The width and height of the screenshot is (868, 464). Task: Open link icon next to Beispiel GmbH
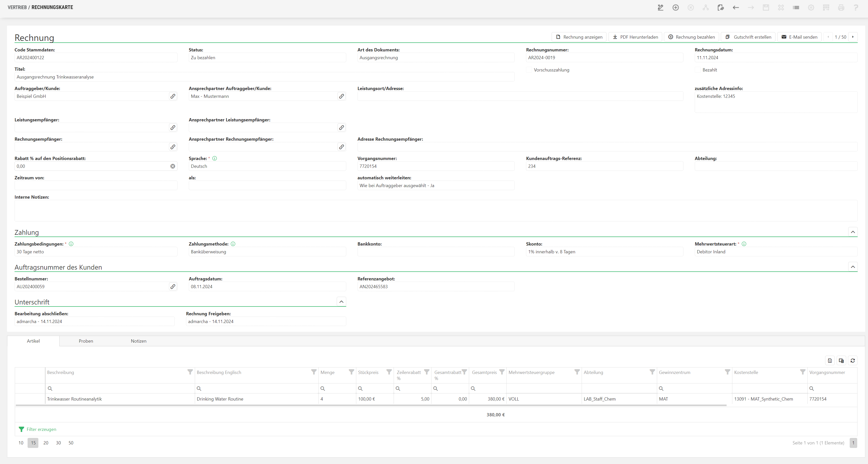(x=173, y=96)
